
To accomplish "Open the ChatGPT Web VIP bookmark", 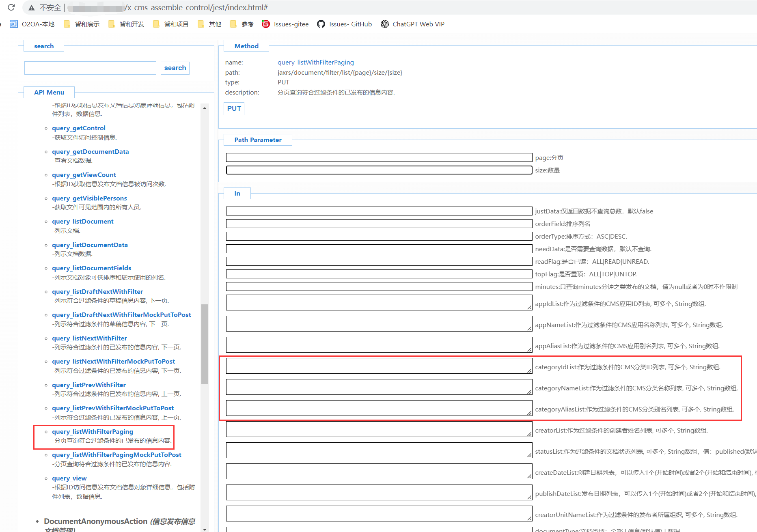I will click(413, 24).
